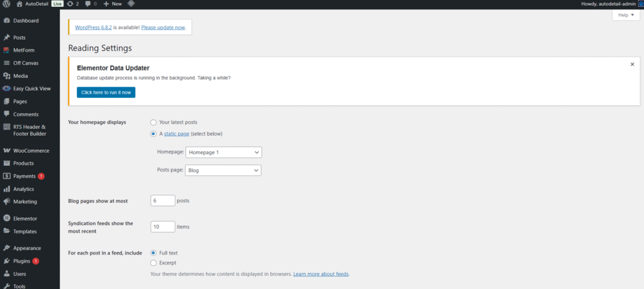The width and height of the screenshot is (644, 289).
Task: Click the Elementor circle icon
Action: [6, 219]
